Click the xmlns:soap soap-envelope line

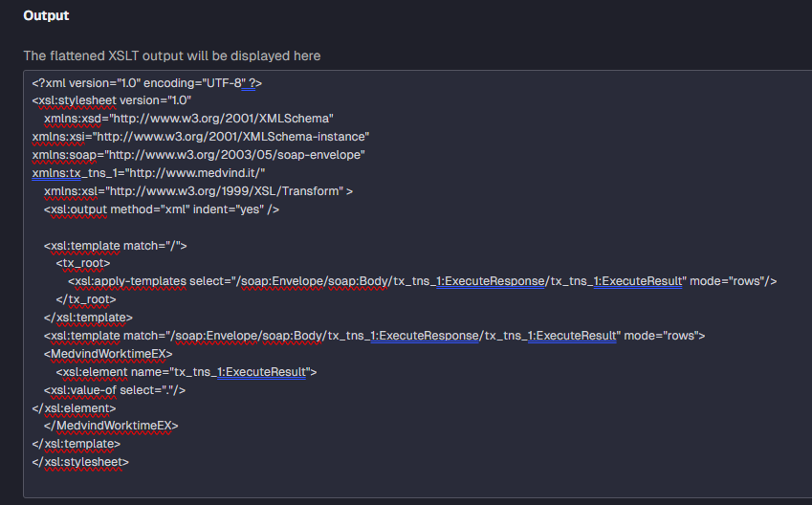tap(198, 155)
